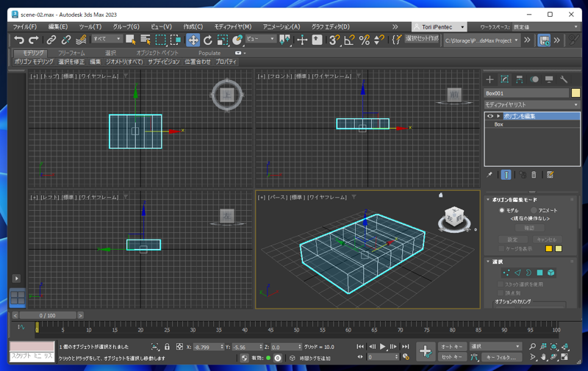Screen dimensions: 588x371
Task: Open the Utilities wrench tab
Action: (564, 79)
